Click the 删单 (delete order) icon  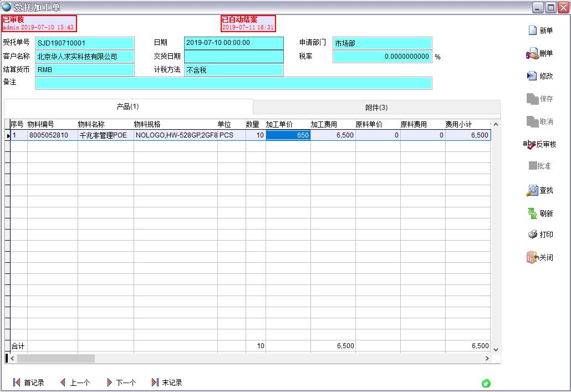532,54
